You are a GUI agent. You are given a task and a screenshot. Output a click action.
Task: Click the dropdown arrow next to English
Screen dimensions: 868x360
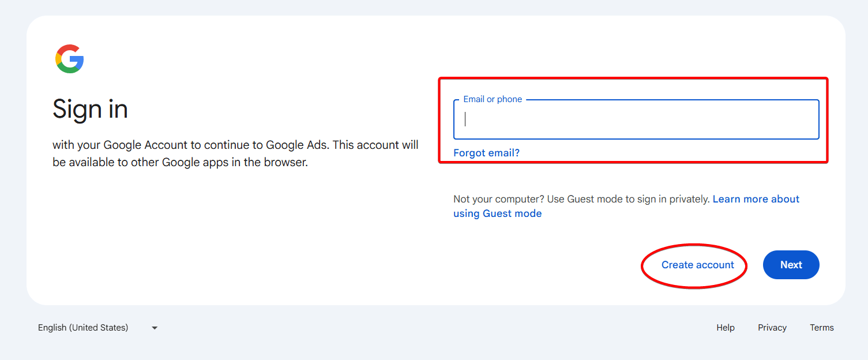click(x=154, y=328)
